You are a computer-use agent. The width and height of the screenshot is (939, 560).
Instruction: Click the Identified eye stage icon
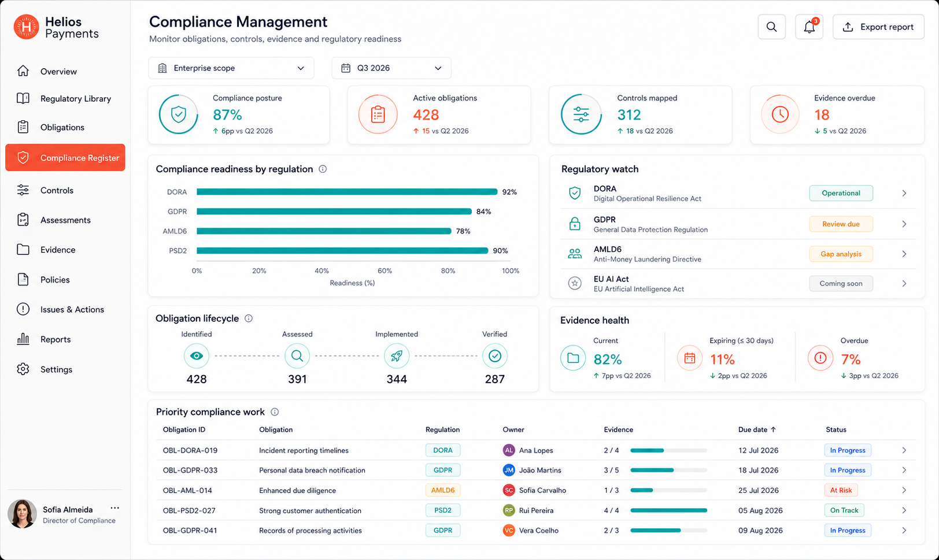[x=197, y=356]
